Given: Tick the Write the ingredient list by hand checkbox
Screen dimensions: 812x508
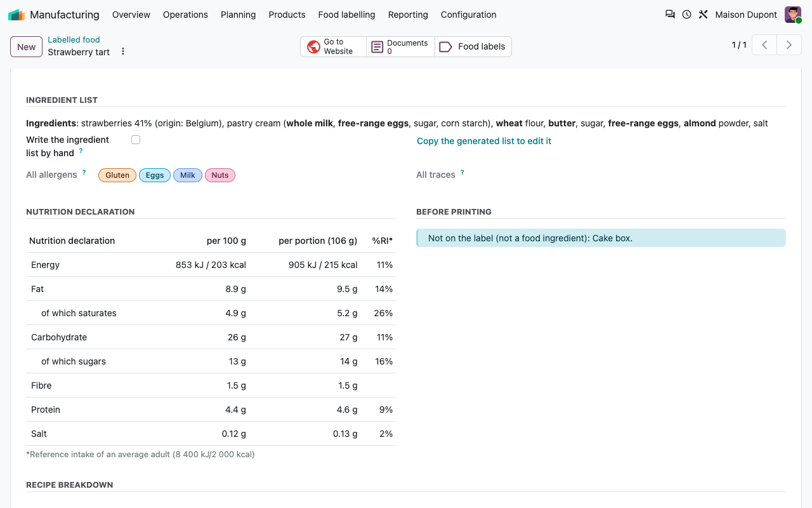Looking at the screenshot, I should click(x=136, y=140).
